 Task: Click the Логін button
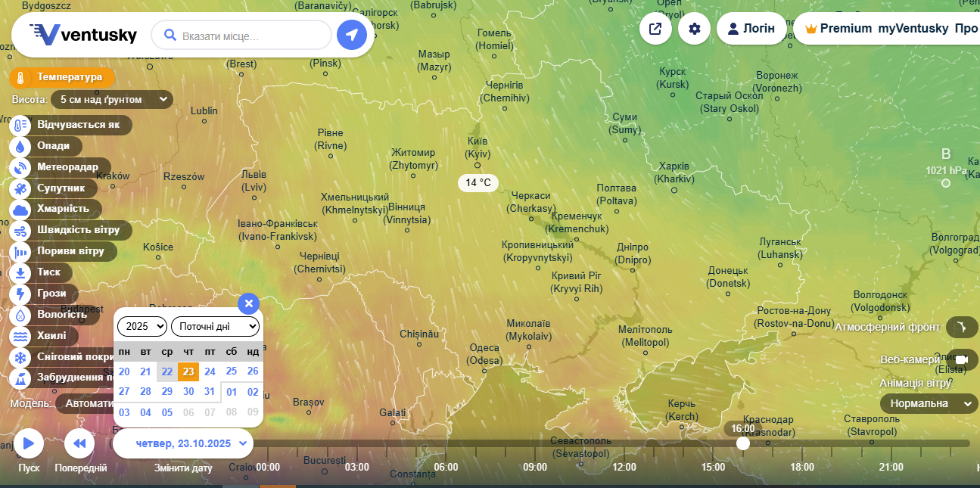751,29
